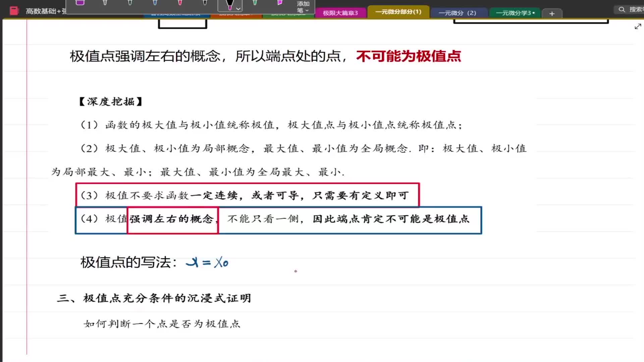Add a new section with plus tab
Image resolution: width=644 pixels, height=362 pixels.
(552, 13)
